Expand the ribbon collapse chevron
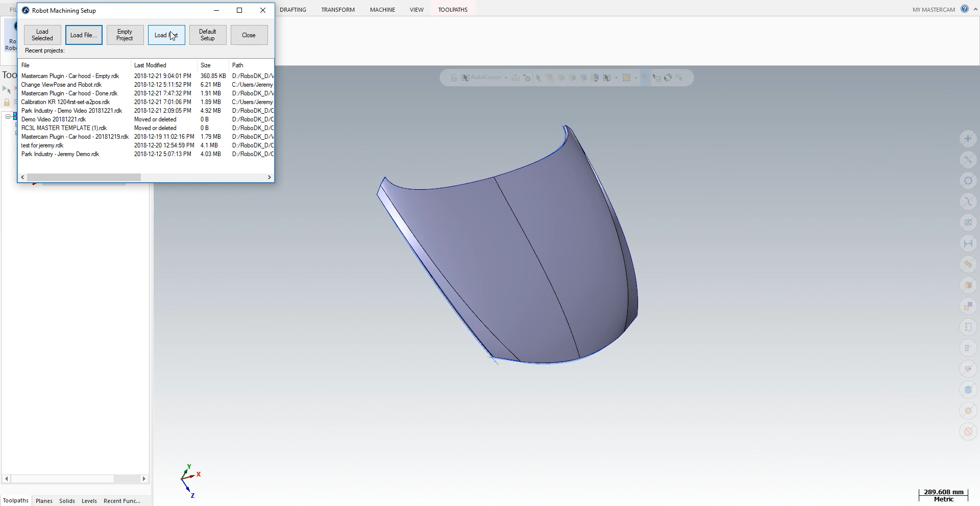980x506 pixels. click(975, 9)
